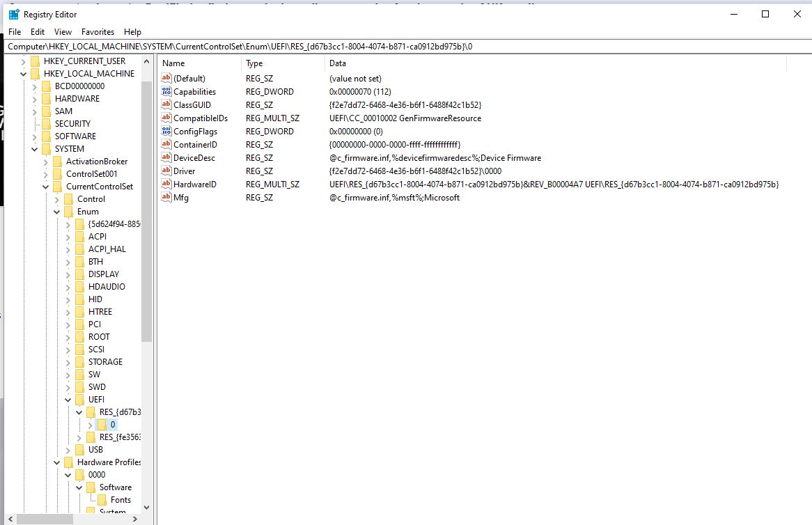Click the ACPI folder icon
This screenshot has width=812, height=525.
coord(80,237)
